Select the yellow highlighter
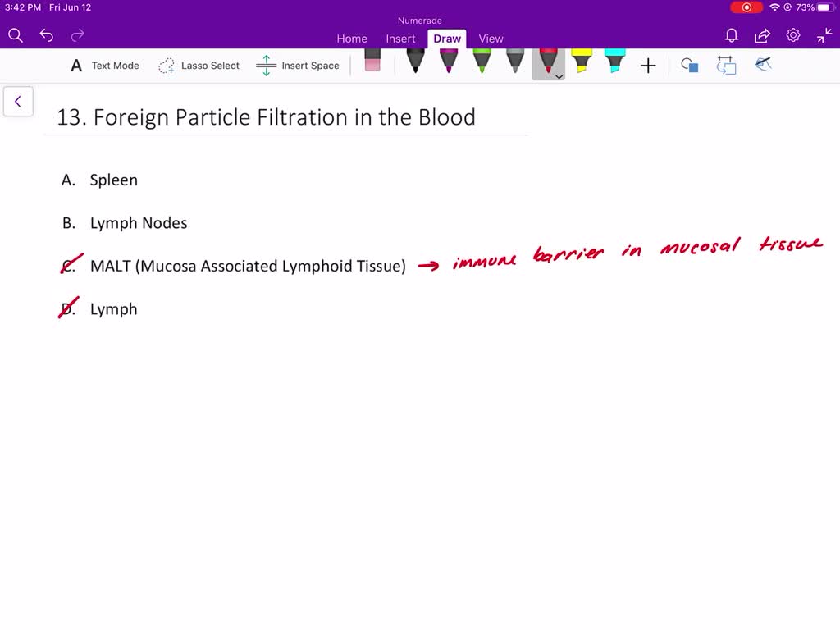 [582, 64]
